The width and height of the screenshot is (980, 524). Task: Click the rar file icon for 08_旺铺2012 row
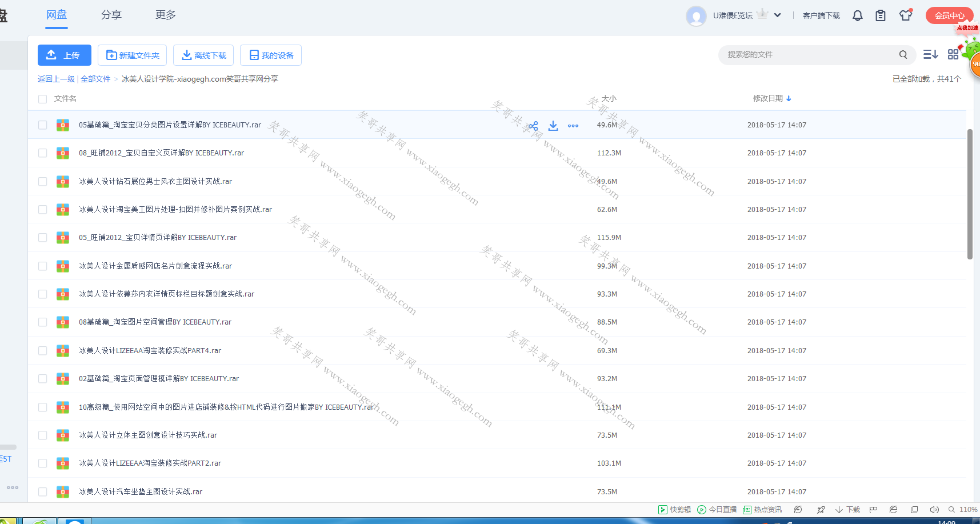tap(63, 153)
